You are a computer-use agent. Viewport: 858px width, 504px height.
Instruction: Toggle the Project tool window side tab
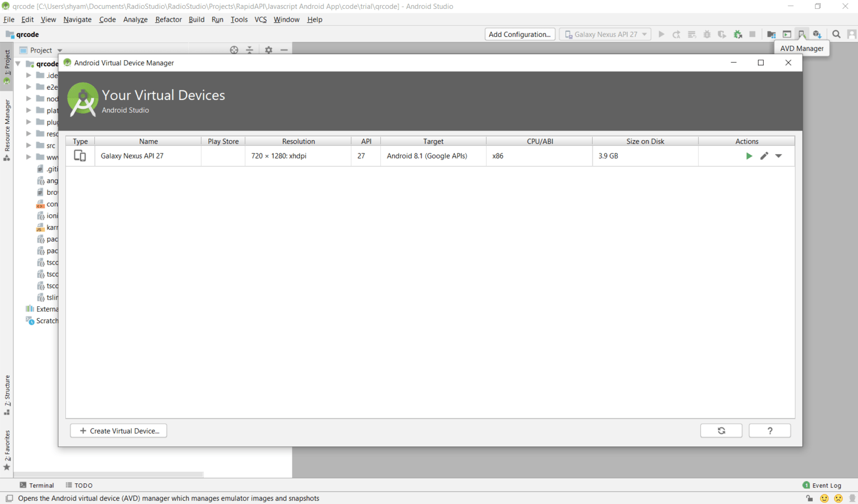tap(7, 66)
